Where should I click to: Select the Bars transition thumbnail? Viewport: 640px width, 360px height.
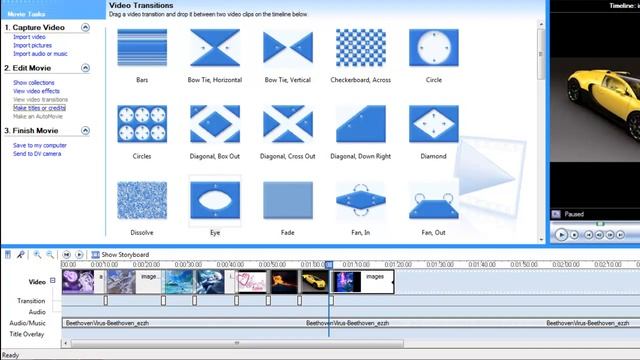tap(142, 48)
